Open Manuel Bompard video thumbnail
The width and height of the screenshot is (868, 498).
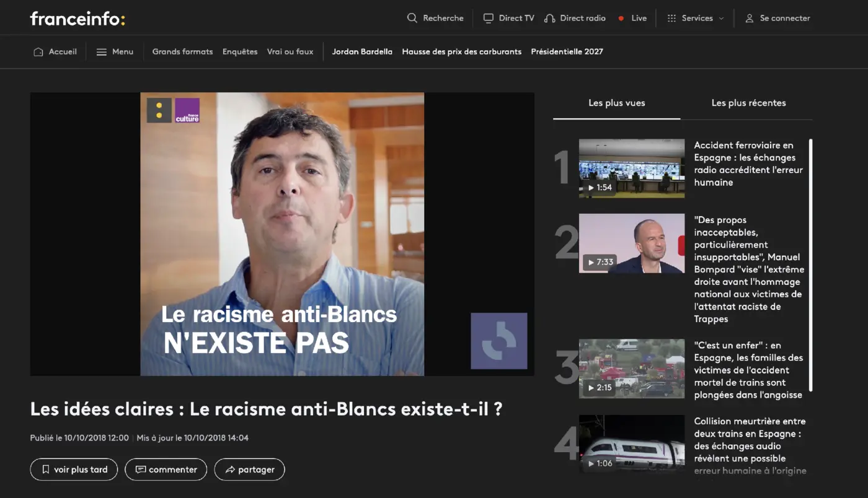(632, 243)
